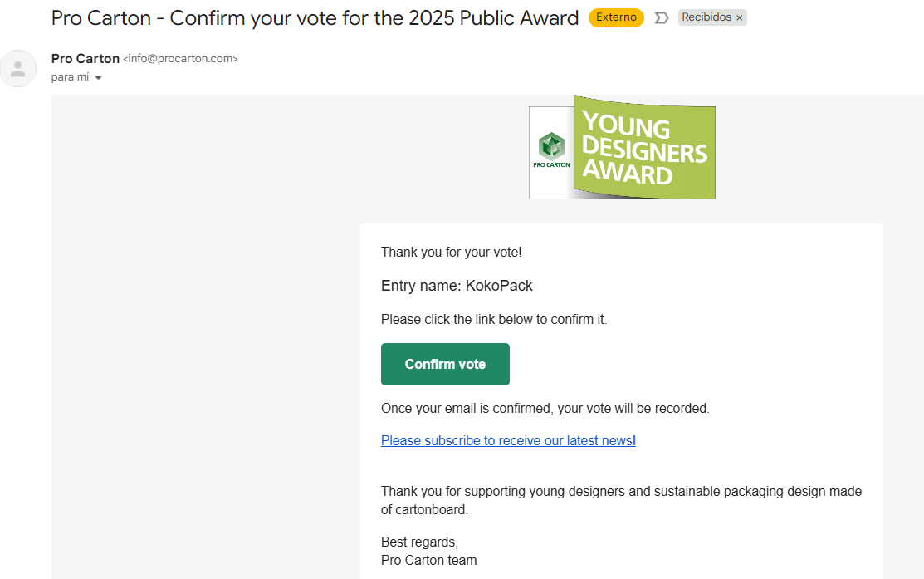
Task: Click the importance marker icon beside Externo
Action: pos(661,17)
